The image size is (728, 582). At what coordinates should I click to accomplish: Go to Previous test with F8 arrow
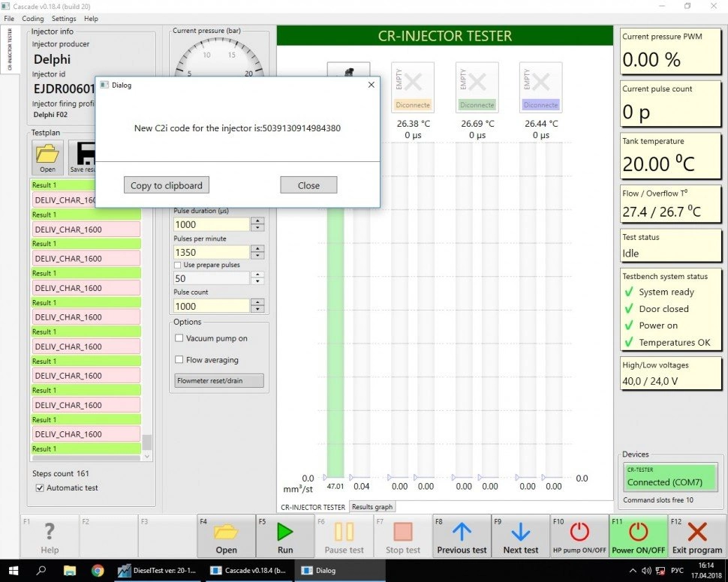pos(462,536)
